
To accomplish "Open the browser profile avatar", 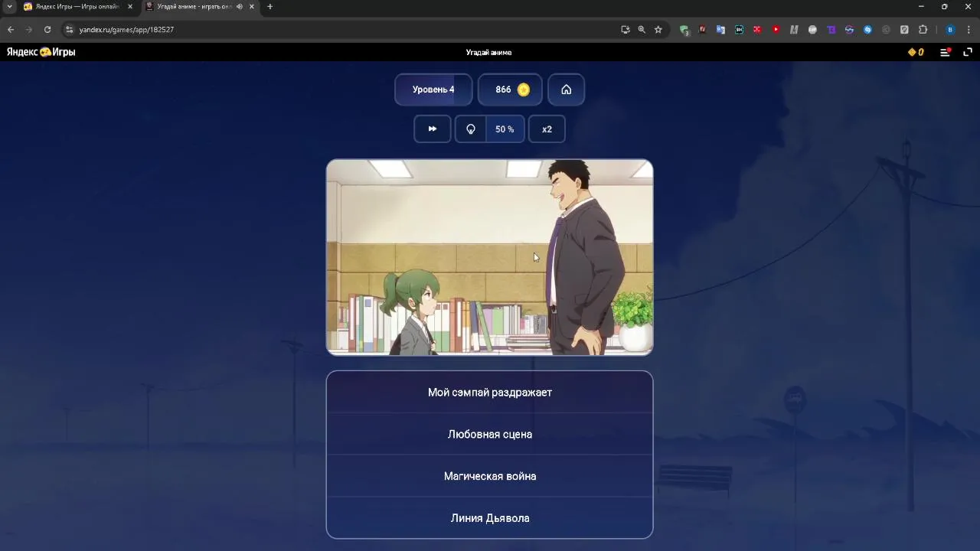I will pyautogui.click(x=950, y=30).
